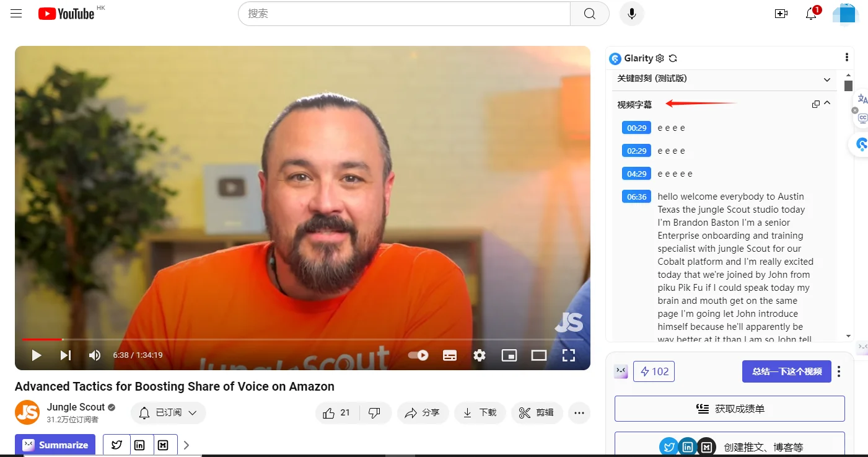The height and width of the screenshot is (457, 868).
Task: Open the YouTube guide hamburger menu
Action: tap(16, 14)
